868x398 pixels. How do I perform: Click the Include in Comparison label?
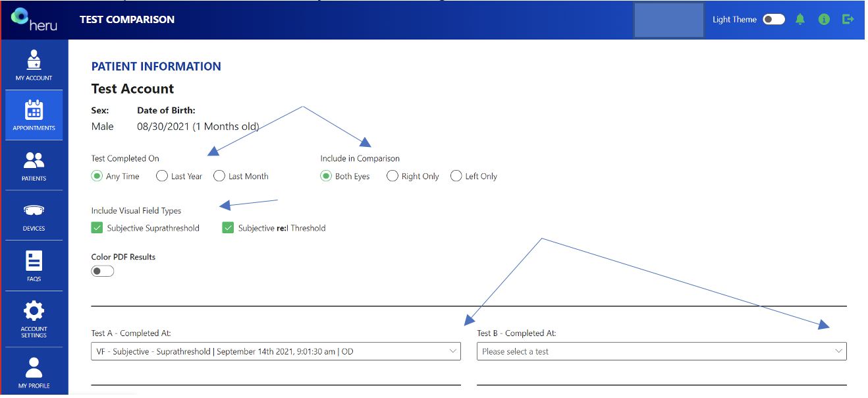(360, 158)
